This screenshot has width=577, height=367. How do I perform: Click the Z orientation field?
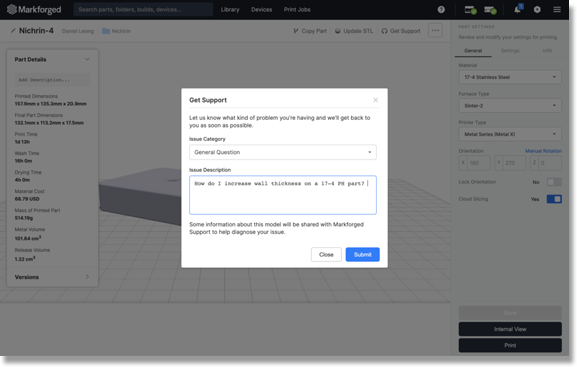(x=546, y=163)
